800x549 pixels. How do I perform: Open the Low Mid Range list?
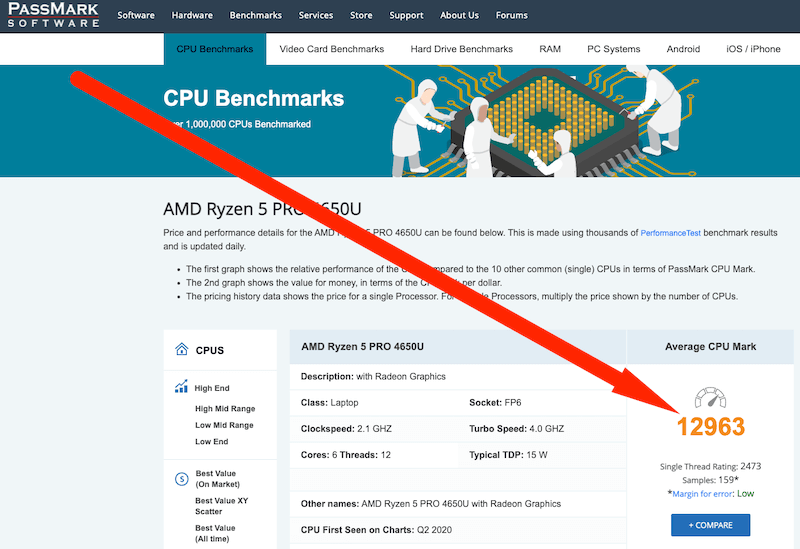click(224, 425)
